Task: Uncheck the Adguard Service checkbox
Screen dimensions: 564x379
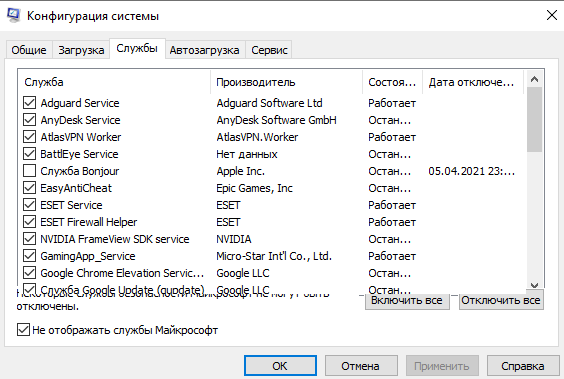Action: click(x=29, y=103)
